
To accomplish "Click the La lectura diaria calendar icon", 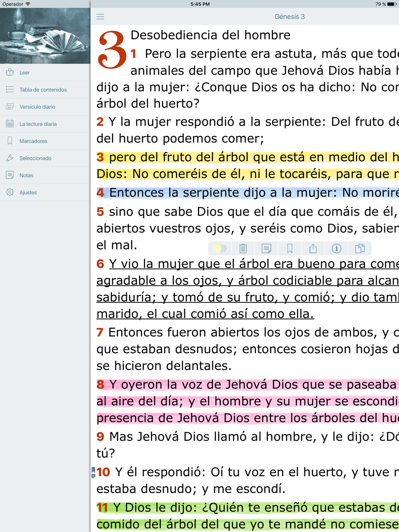I will 10,124.
